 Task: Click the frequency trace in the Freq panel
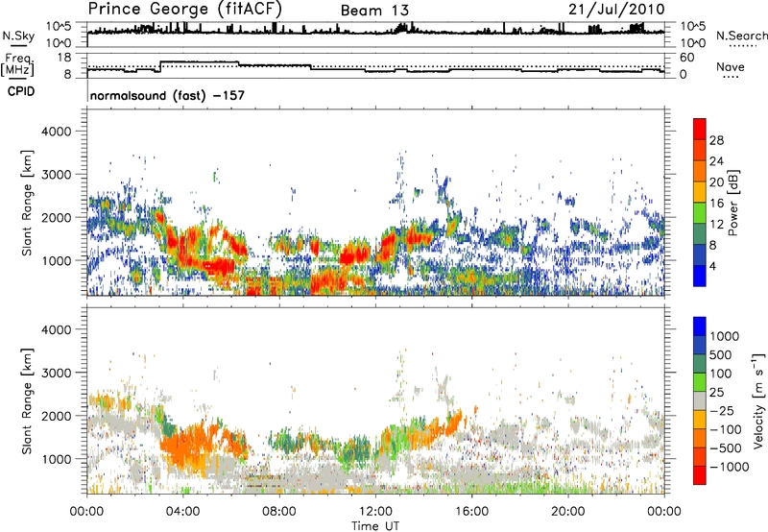point(375,68)
